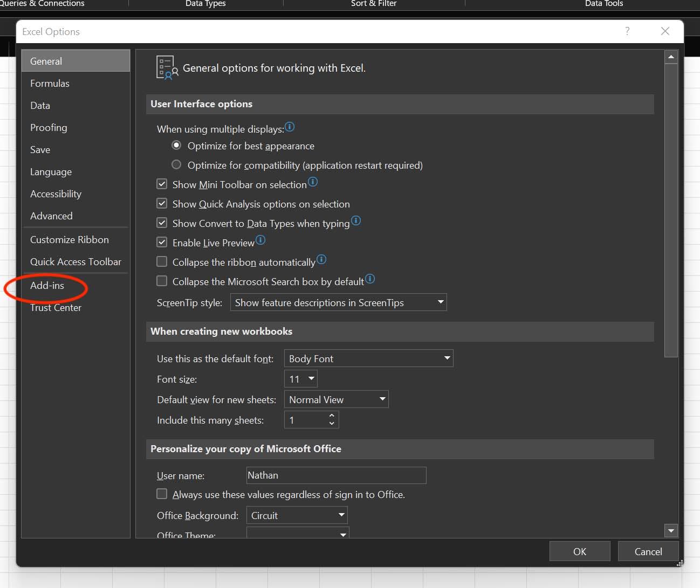Expand the default font Body Font dropdown
The width and height of the screenshot is (700, 588).
(x=368, y=358)
